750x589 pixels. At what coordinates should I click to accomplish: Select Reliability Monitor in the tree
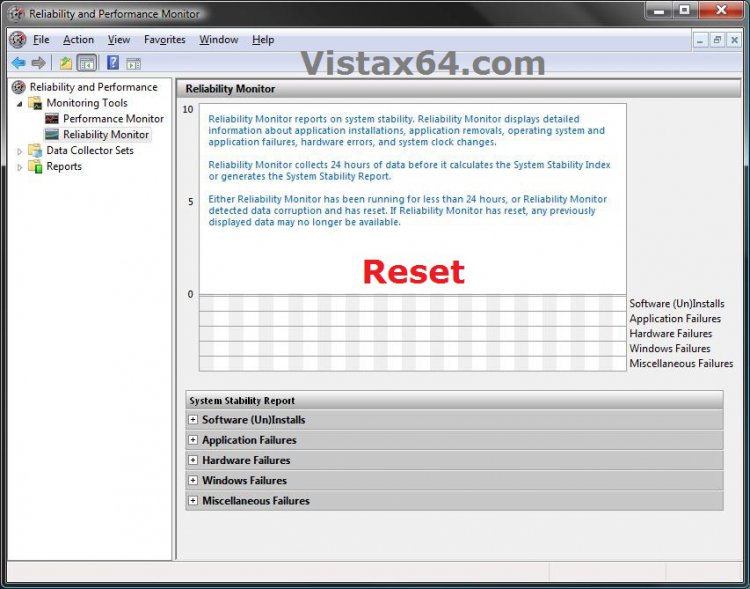coord(105,134)
